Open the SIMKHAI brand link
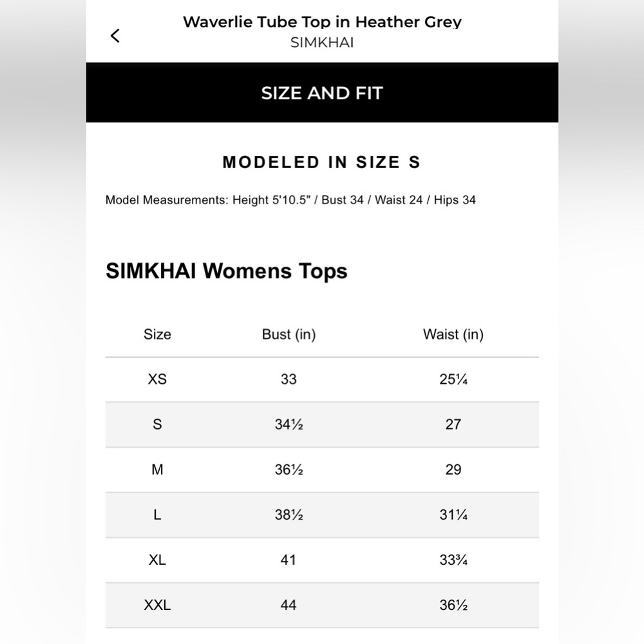Viewport: 644px width, 644px height. 322,43
